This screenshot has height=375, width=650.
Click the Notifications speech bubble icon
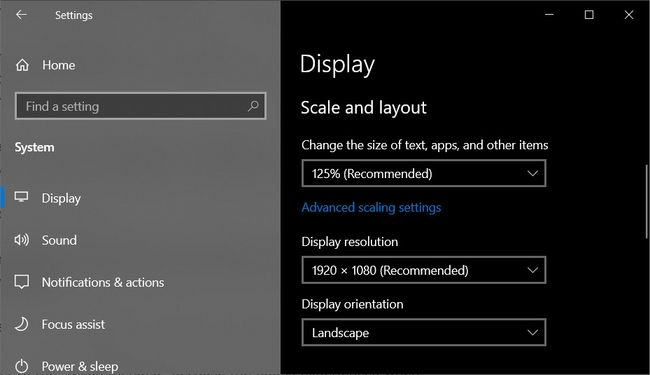22,282
